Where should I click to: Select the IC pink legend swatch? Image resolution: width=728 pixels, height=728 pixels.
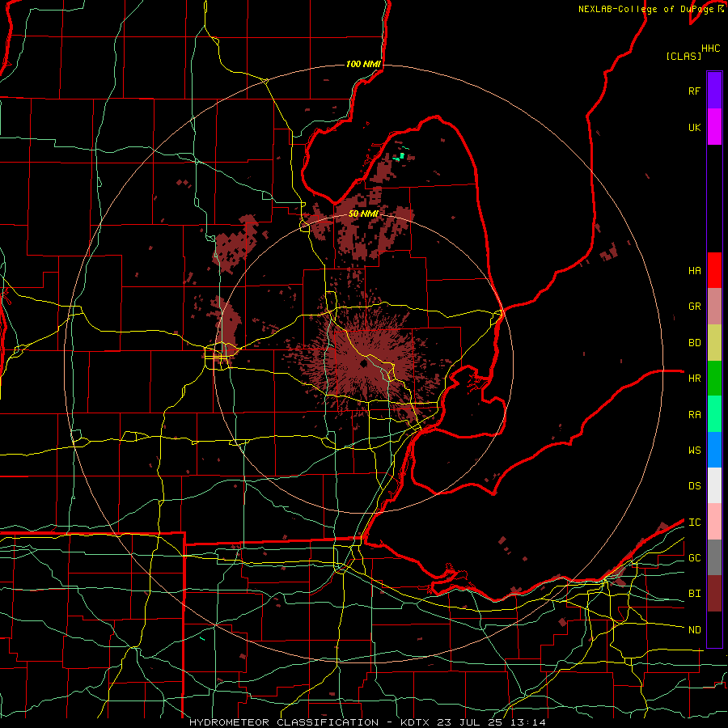tap(714, 522)
